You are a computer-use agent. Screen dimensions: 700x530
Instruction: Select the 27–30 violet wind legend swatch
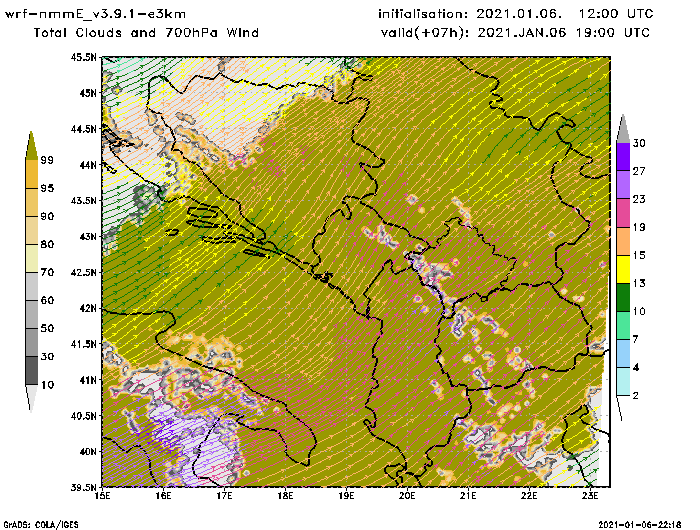tap(623, 157)
